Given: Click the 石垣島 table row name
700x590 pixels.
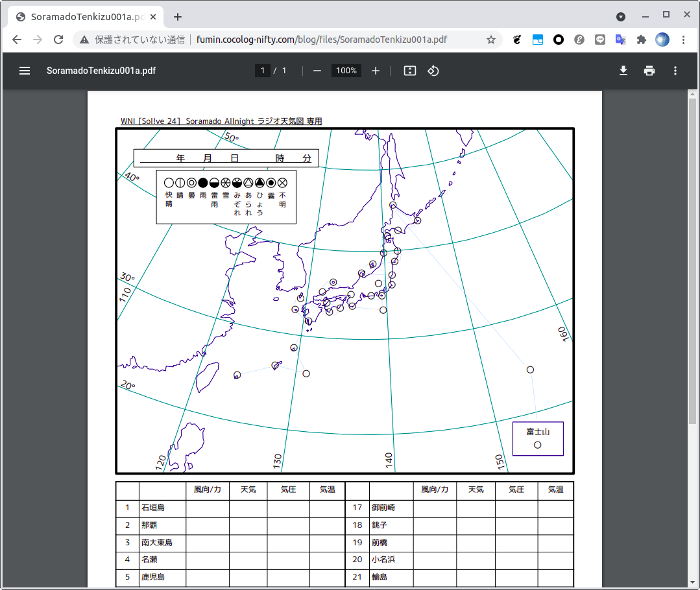Looking at the screenshot, I should [153, 508].
